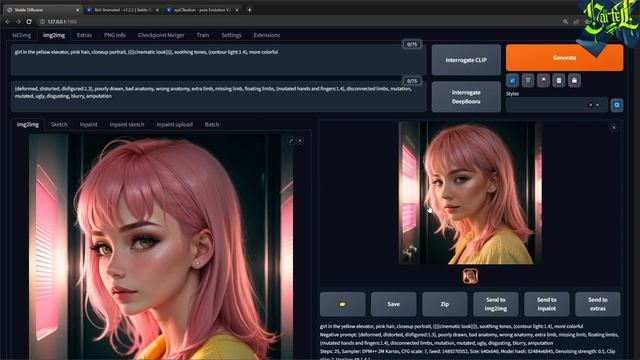Click the pencil edit icon on input image
Screen dimensions: 640x360
(291, 140)
